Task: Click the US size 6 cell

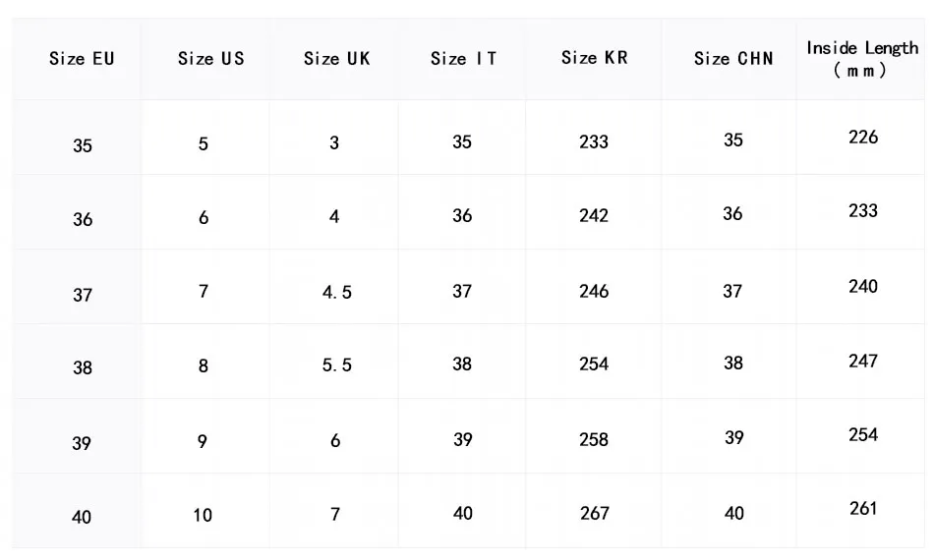Action: tap(204, 218)
